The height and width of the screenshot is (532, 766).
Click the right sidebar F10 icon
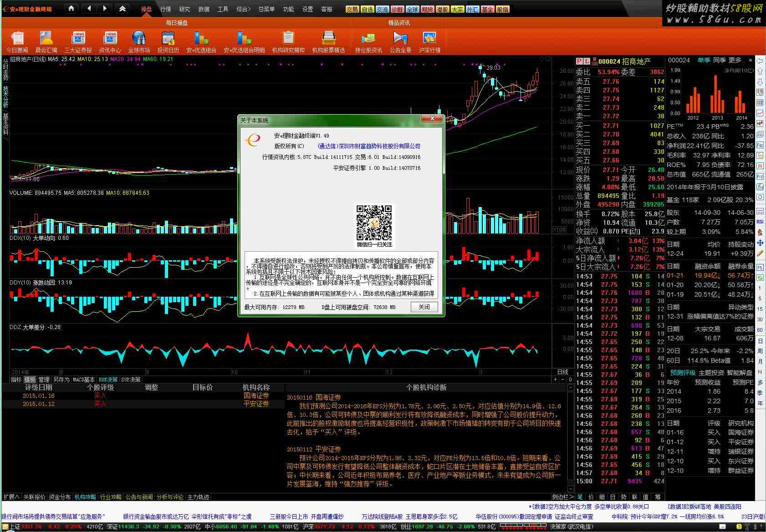tap(760, 145)
